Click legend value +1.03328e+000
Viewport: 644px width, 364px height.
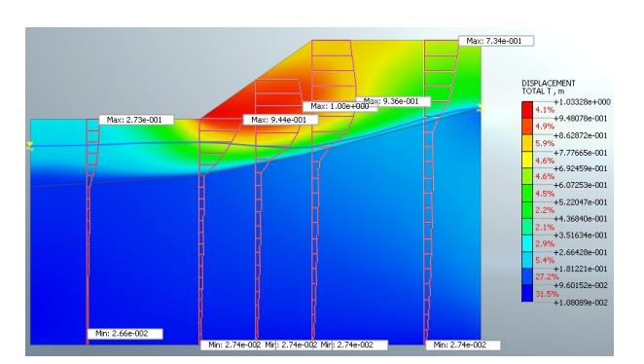point(582,102)
